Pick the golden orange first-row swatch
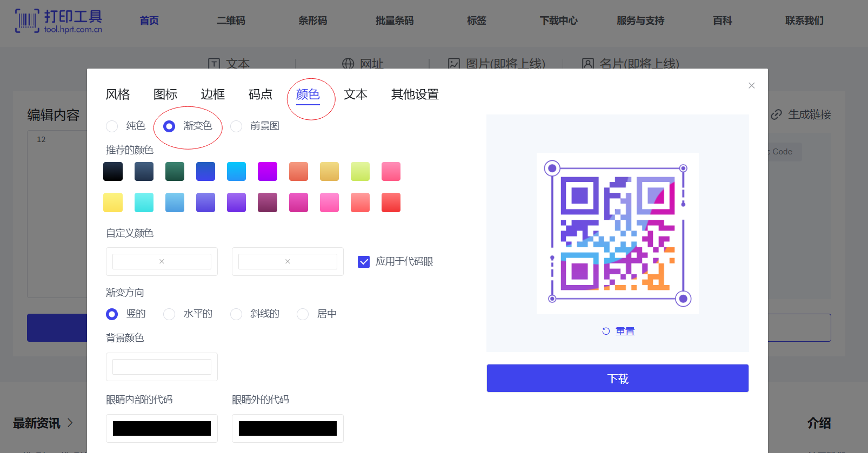The width and height of the screenshot is (868, 453). tap(329, 172)
